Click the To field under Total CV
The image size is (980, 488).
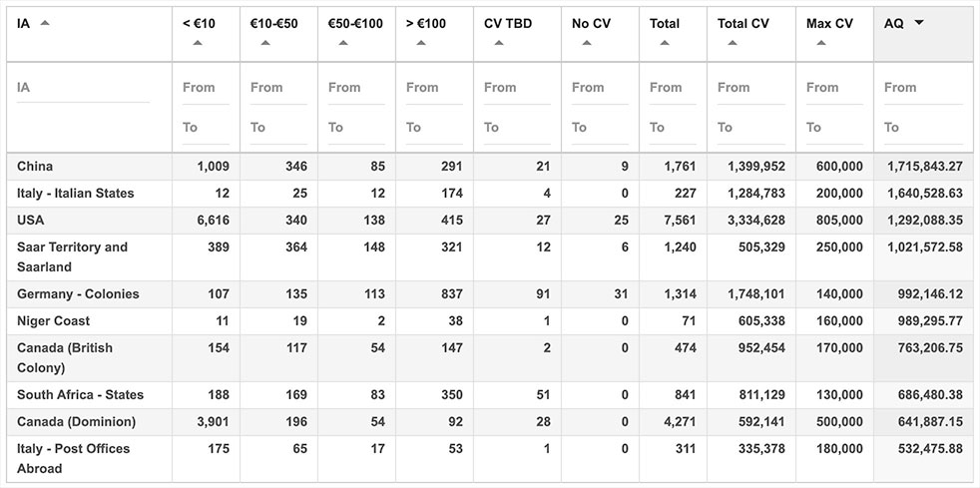pos(751,128)
